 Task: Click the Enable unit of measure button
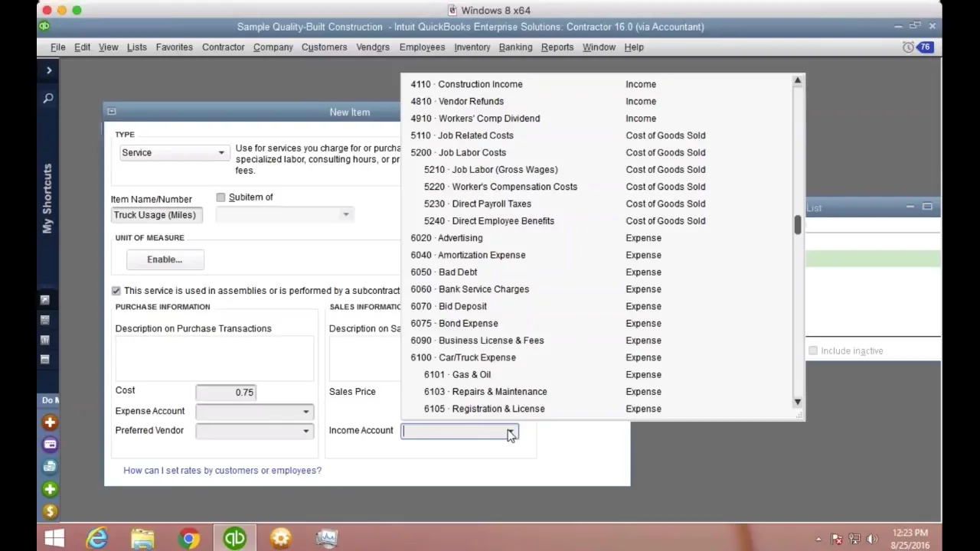pos(165,259)
